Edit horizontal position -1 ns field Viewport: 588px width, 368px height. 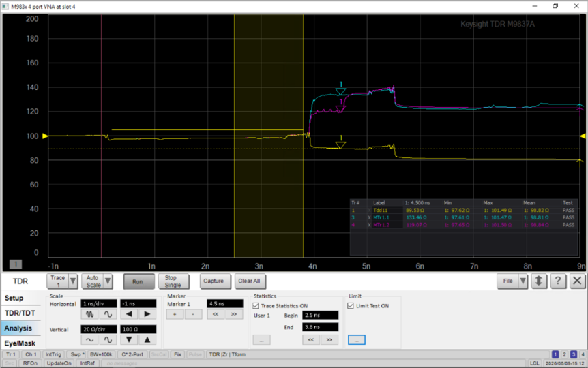[138, 303]
